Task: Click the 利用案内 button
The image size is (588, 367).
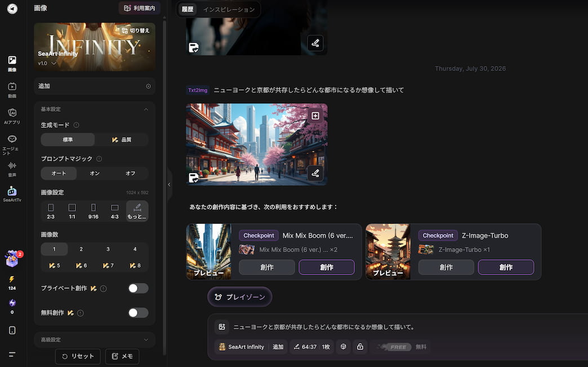Action: tap(140, 8)
